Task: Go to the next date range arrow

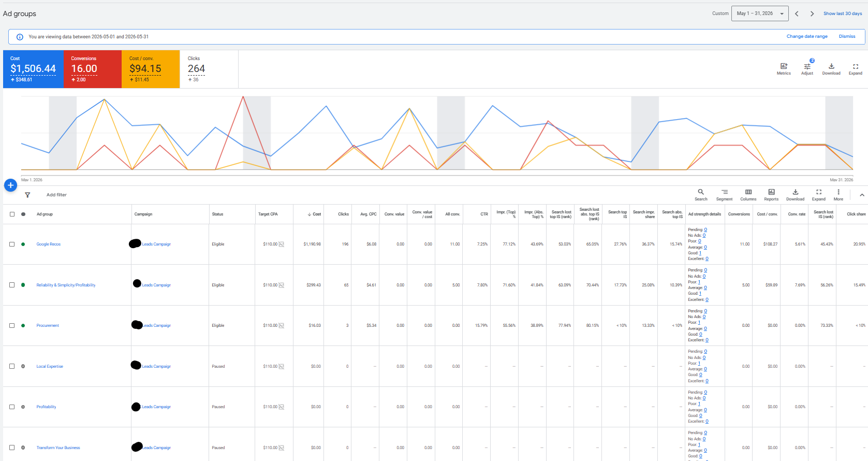Action: click(812, 14)
